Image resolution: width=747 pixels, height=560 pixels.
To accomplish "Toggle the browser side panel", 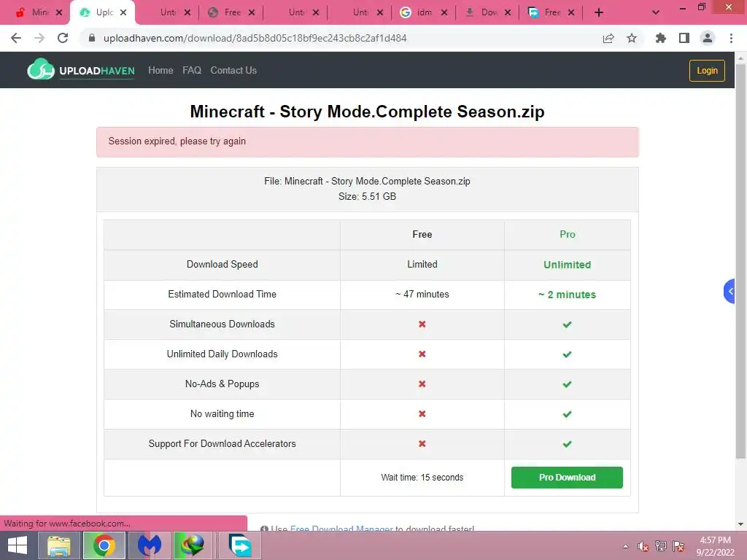I will click(x=684, y=38).
